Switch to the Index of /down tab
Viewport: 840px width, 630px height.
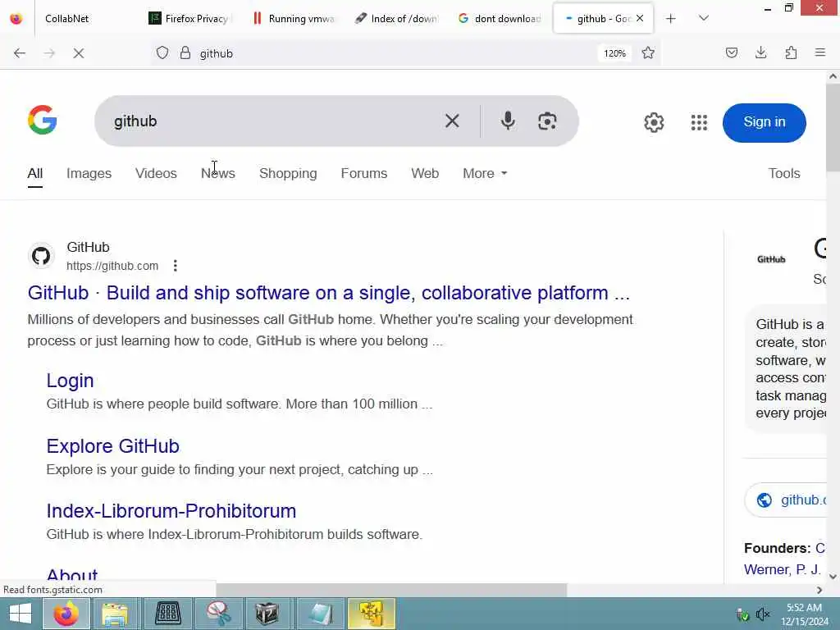point(398,19)
